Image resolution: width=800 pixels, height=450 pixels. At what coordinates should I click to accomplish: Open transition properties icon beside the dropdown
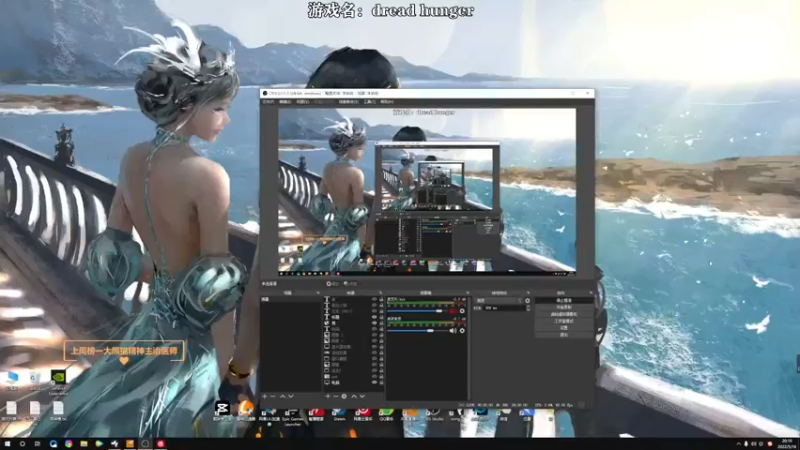pos(528,301)
